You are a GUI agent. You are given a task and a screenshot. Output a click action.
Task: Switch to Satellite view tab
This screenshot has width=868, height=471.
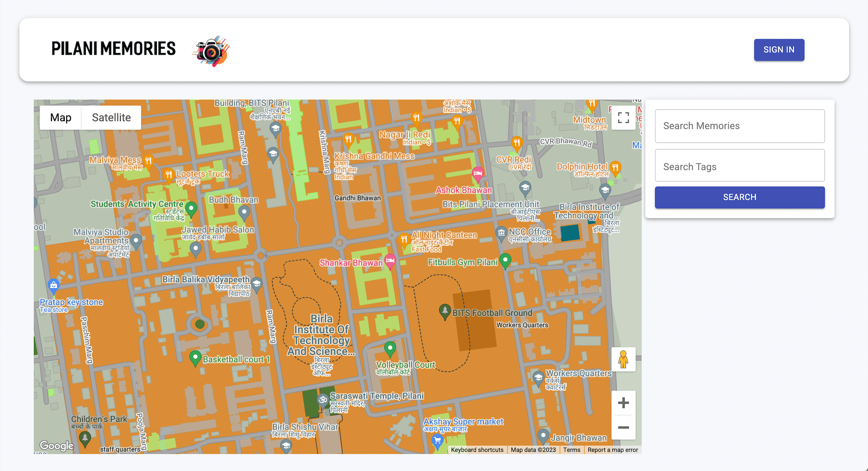coord(111,118)
